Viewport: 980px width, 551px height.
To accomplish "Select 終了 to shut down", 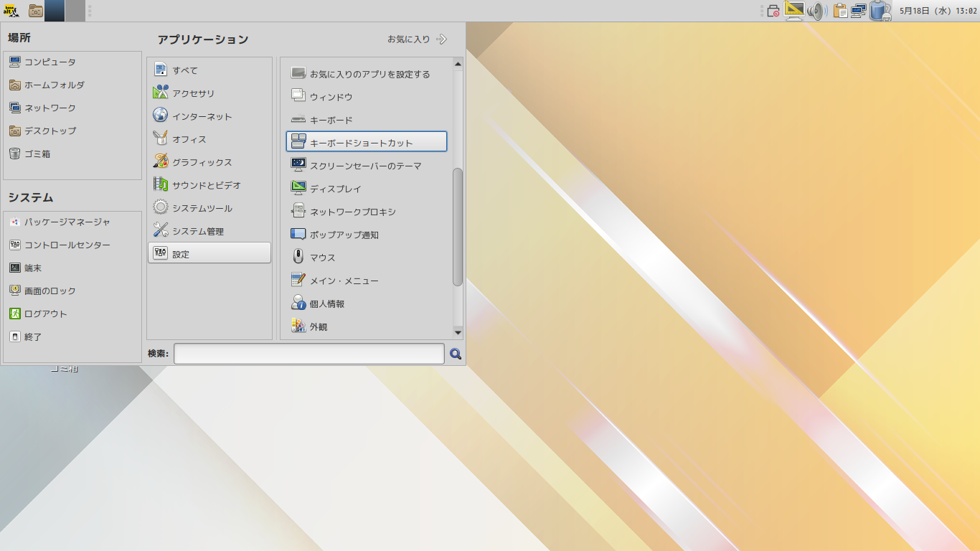I will pos(72,337).
